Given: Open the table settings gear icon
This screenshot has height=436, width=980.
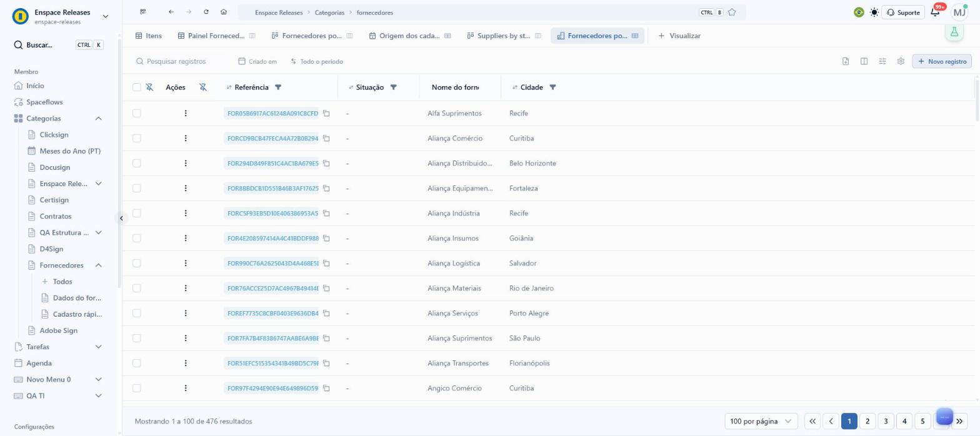Looking at the screenshot, I should coord(901,61).
